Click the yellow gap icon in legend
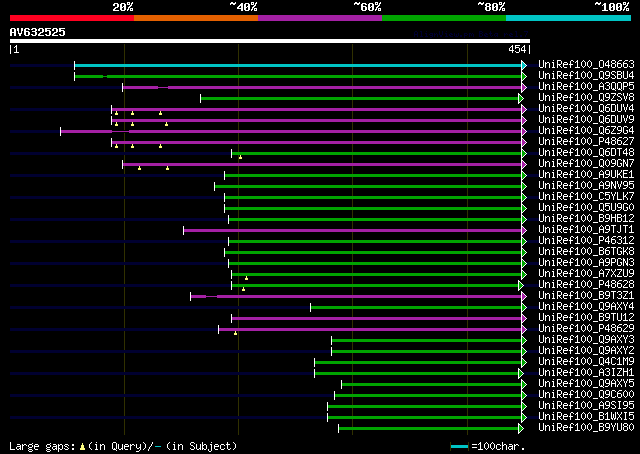Viewport: 640px width, 454px height. (82, 447)
